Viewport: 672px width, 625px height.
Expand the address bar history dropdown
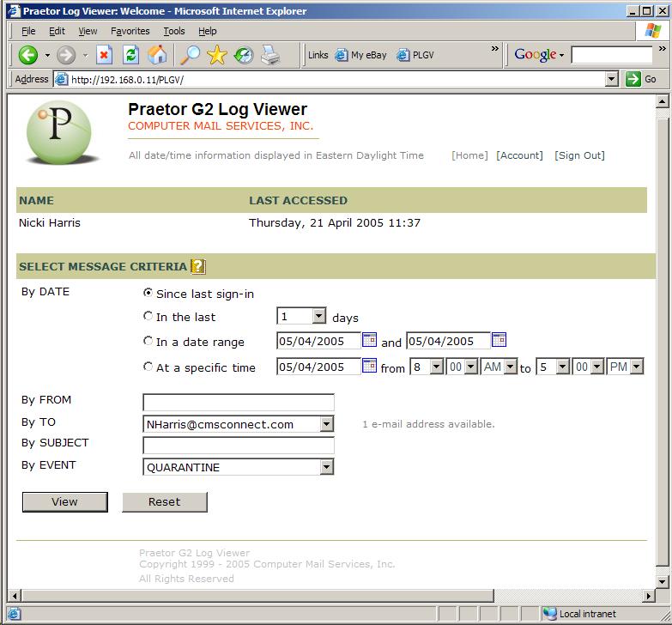[x=612, y=79]
